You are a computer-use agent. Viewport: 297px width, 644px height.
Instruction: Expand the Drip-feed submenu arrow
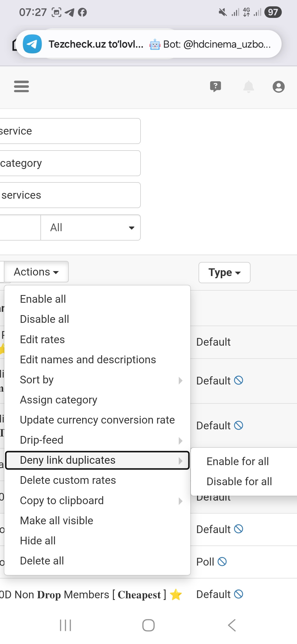[180, 441]
